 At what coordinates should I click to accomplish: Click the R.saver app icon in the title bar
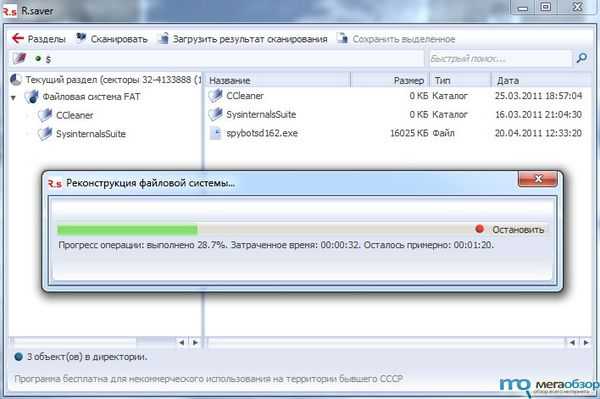(9, 11)
